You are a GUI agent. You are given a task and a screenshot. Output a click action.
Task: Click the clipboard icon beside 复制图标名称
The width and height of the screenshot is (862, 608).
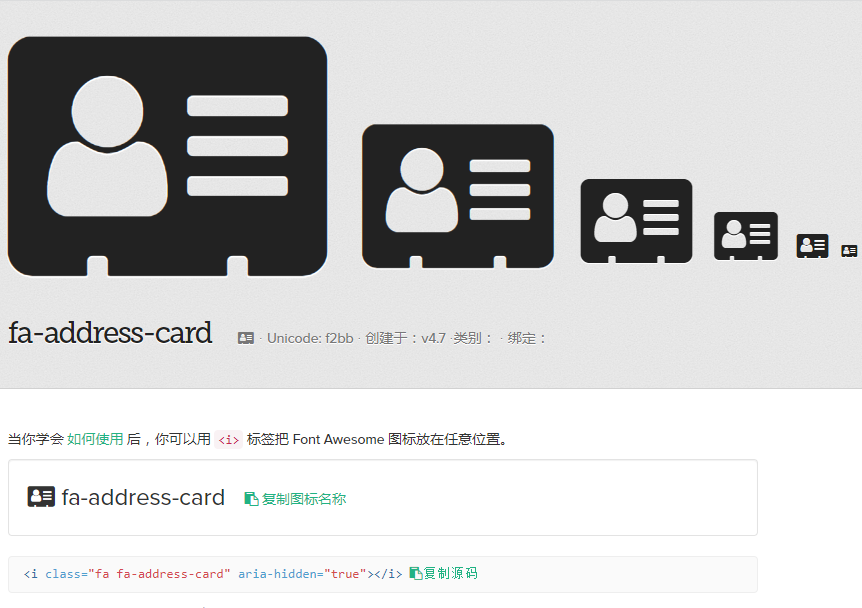tap(251, 498)
